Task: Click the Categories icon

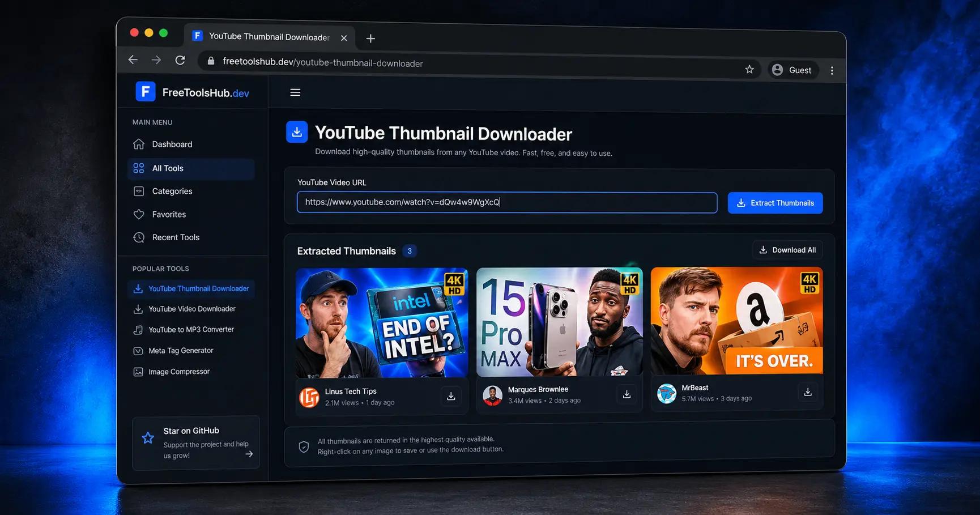Action: [x=139, y=191]
